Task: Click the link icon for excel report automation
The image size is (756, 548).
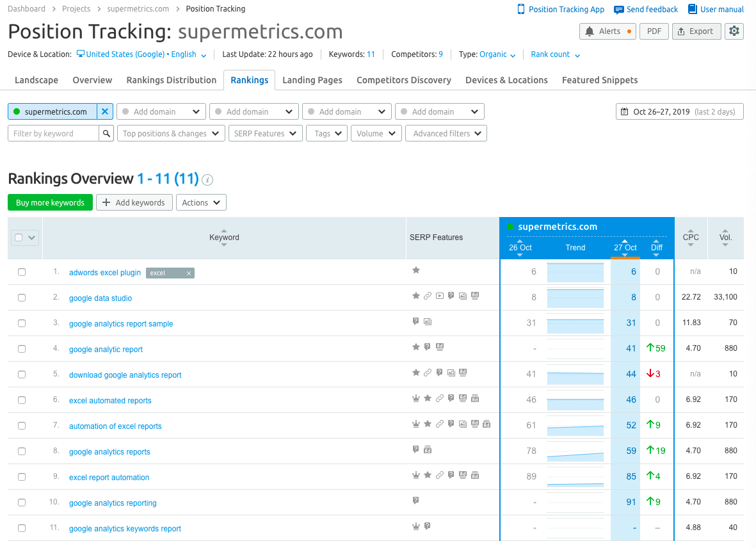Action: pos(439,475)
